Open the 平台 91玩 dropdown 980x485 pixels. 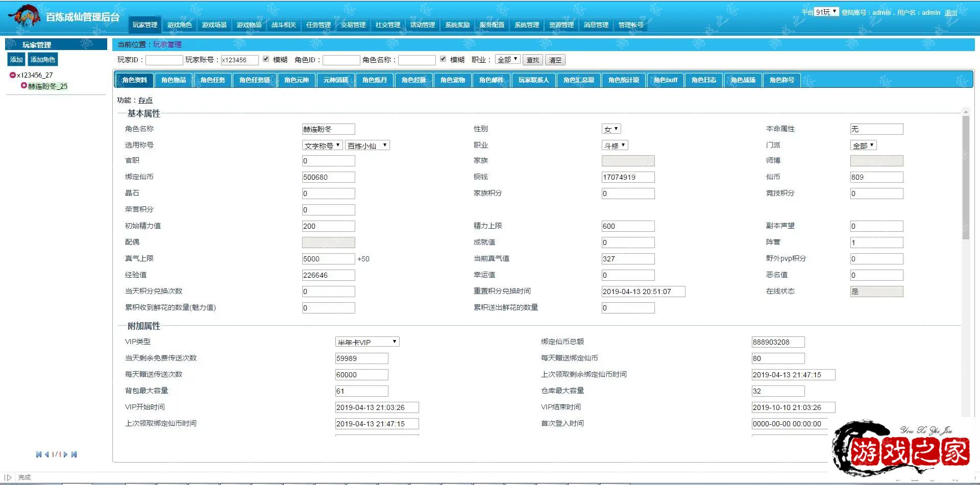826,12
